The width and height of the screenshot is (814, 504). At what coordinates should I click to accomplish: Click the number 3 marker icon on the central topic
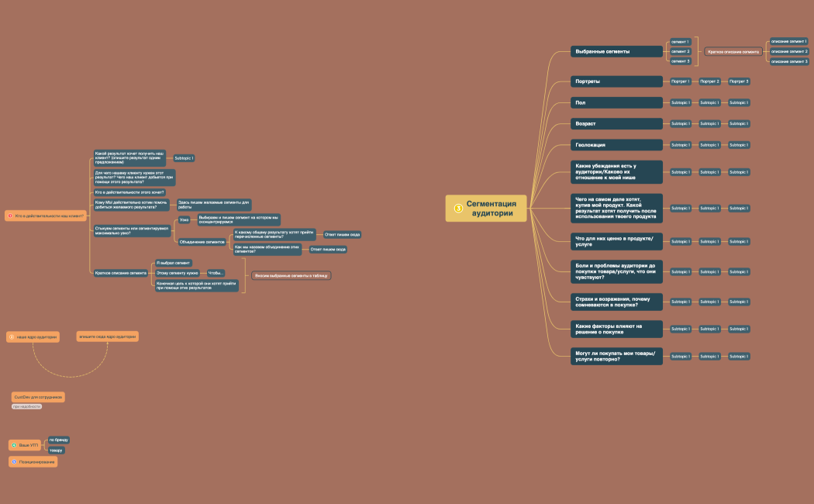(458, 208)
